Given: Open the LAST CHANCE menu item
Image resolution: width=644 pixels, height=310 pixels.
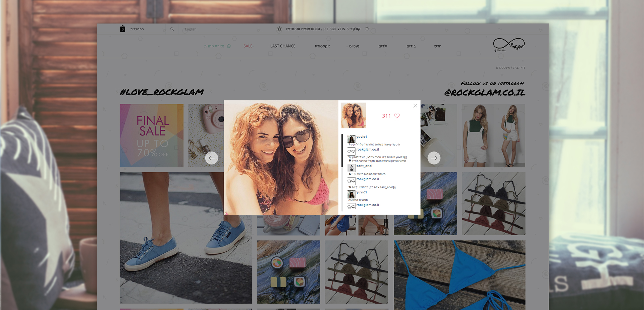Looking at the screenshot, I should point(283,46).
